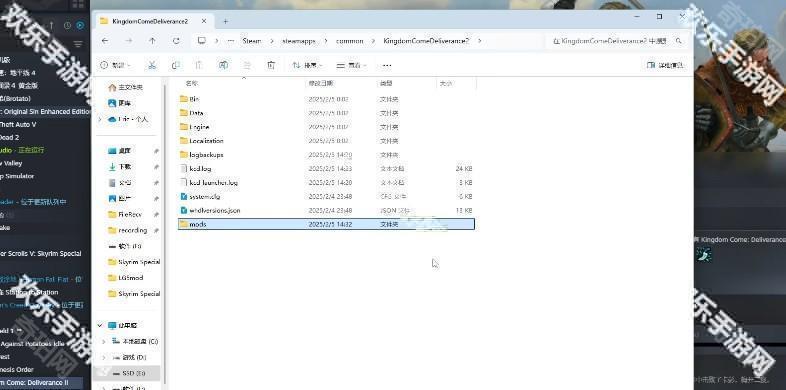Click the Rename icon in toolbar

click(x=223, y=65)
